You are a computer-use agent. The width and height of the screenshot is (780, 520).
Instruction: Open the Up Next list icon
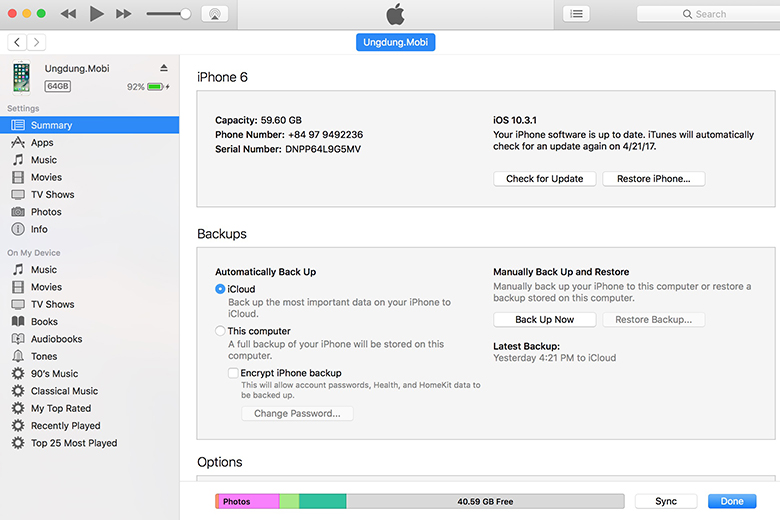[576, 14]
